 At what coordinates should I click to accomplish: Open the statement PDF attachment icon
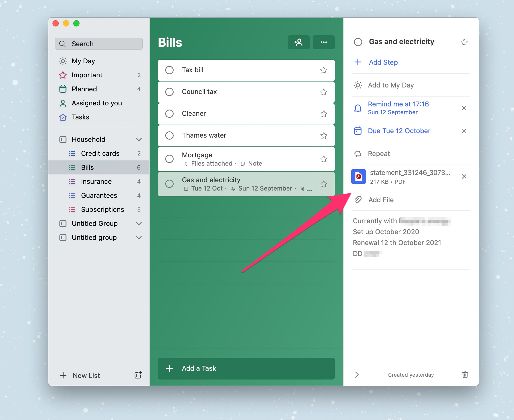(x=358, y=177)
